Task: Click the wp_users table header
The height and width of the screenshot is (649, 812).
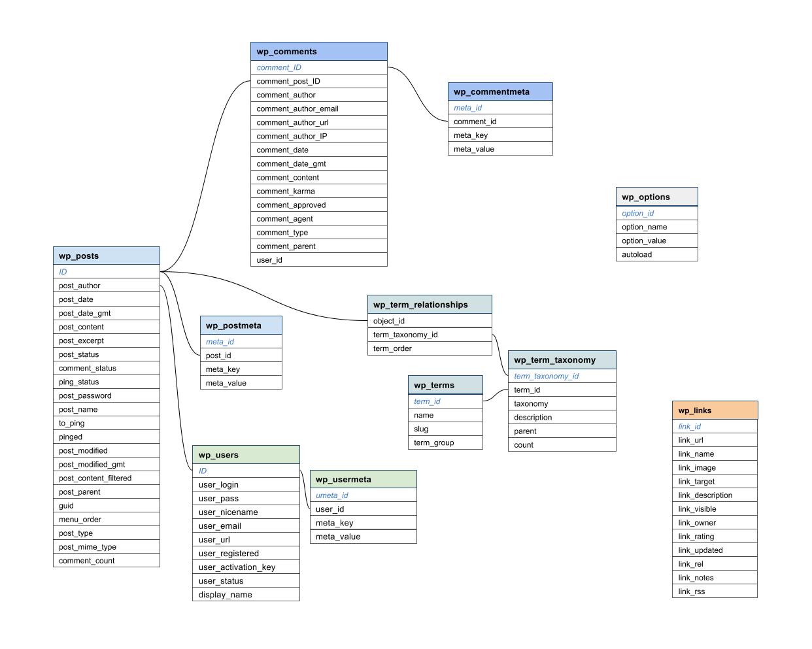Action: pos(246,455)
